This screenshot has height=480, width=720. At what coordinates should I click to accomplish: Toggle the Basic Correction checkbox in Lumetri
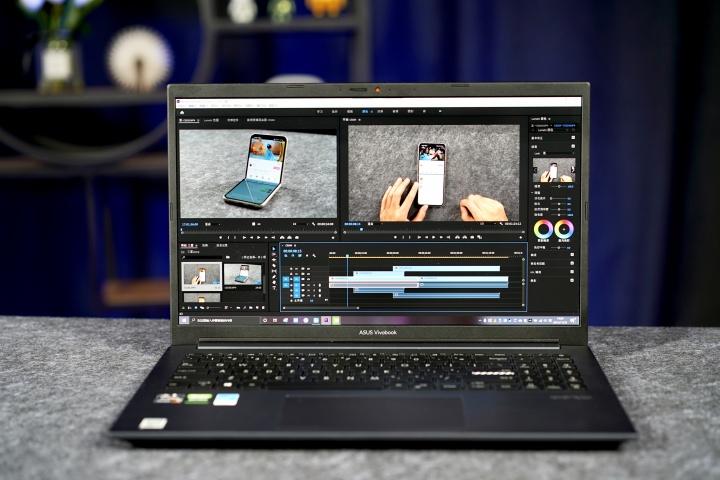573,138
